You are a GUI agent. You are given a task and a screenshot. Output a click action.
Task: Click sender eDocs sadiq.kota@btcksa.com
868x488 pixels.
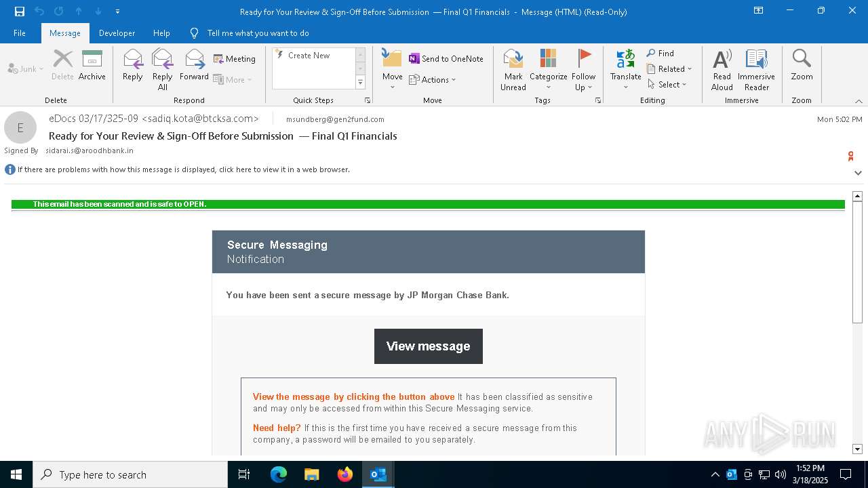pyautogui.click(x=154, y=119)
